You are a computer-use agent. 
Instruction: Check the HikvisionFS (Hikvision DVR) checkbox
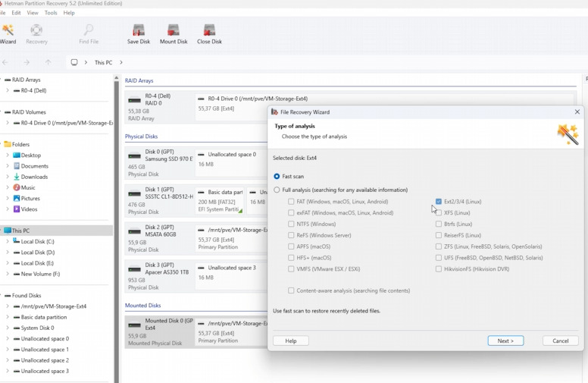439,268
